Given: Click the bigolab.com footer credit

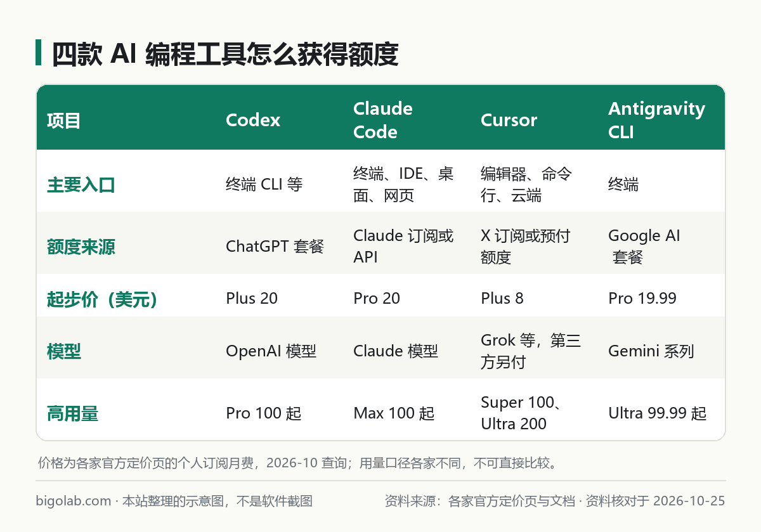Looking at the screenshot, I should pyautogui.click(x=174, y=501).
